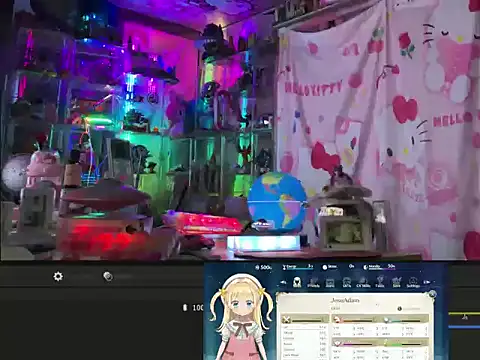The width and height of the screenshot is (480, 360).
Task: Click the info icon below the player name
Action: (x=399, y=309)
